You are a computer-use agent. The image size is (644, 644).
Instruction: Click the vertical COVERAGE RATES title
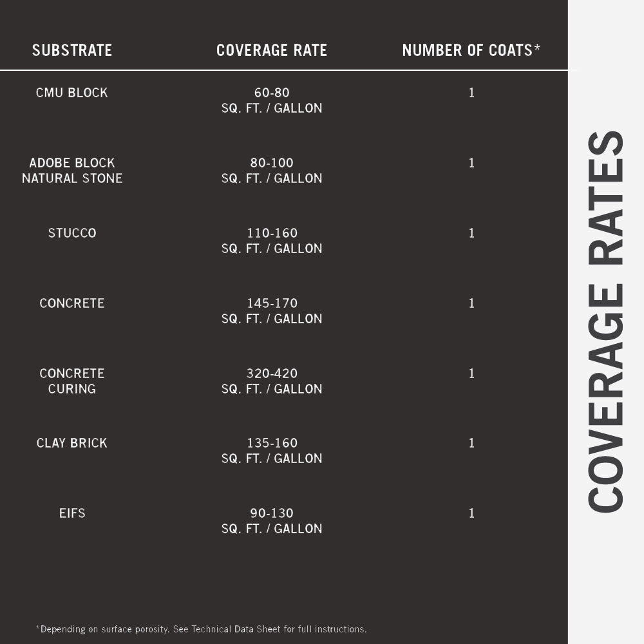pos(606,322)
